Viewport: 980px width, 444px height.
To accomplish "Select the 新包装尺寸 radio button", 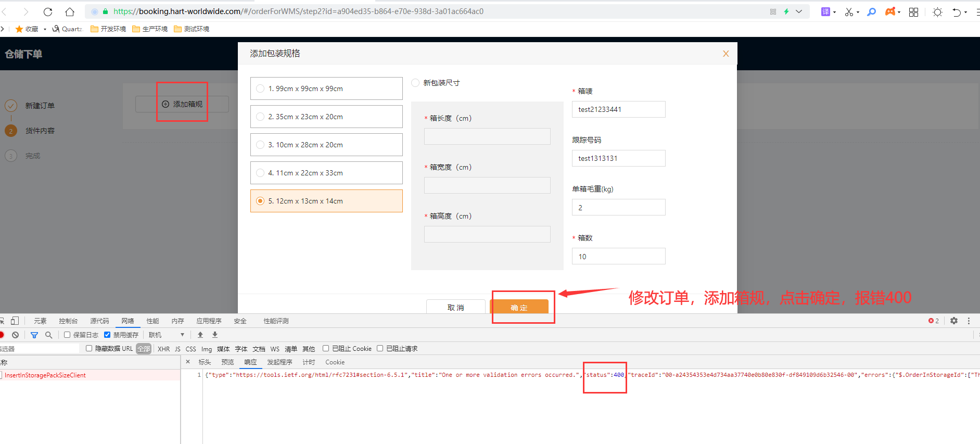I will click(415, 83).
